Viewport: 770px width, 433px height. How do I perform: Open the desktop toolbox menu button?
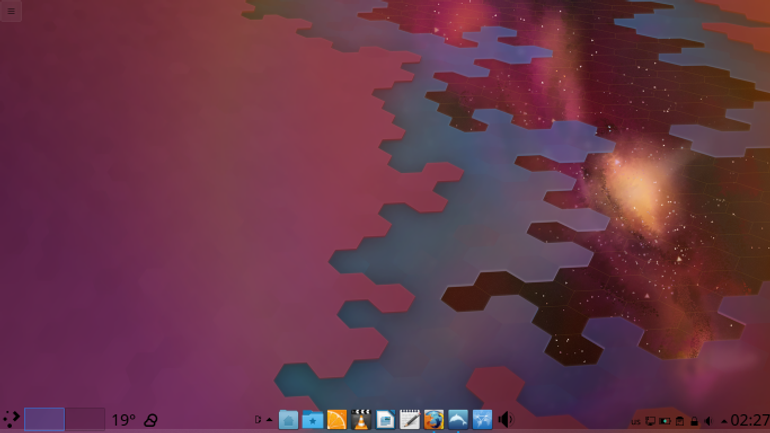coord(11,11)
